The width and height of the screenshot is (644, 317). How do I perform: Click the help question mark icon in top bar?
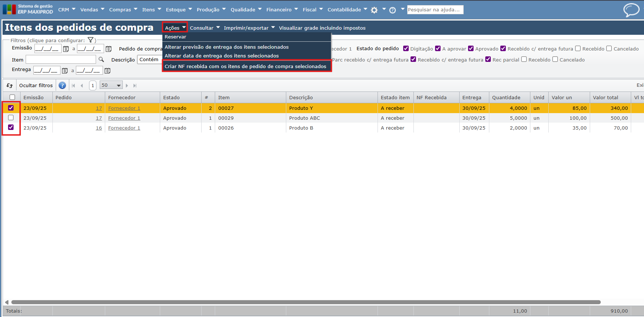pyautogui.click(x=393, y=10)
